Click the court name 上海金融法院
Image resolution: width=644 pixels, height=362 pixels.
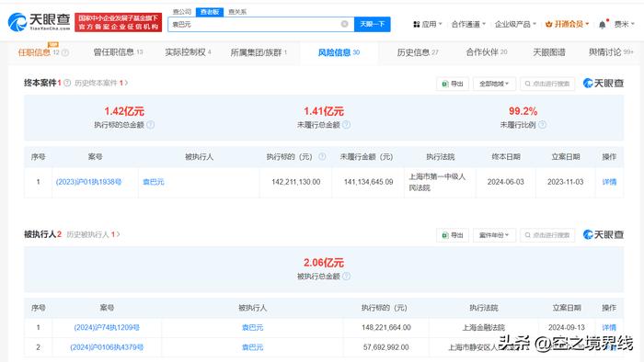click(483, 327)
